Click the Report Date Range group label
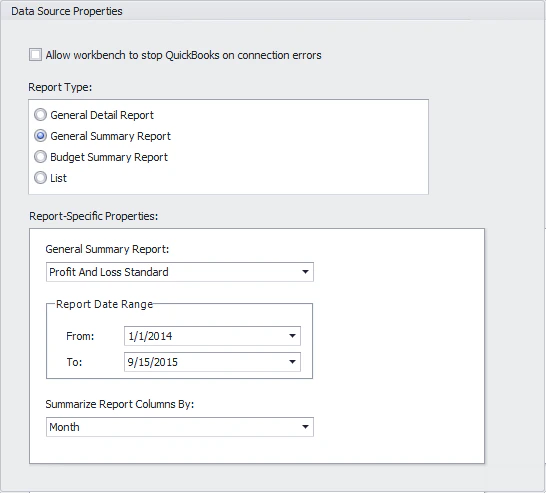The height and width of the screenshot is (493, 546). click(x=104, y=304)
